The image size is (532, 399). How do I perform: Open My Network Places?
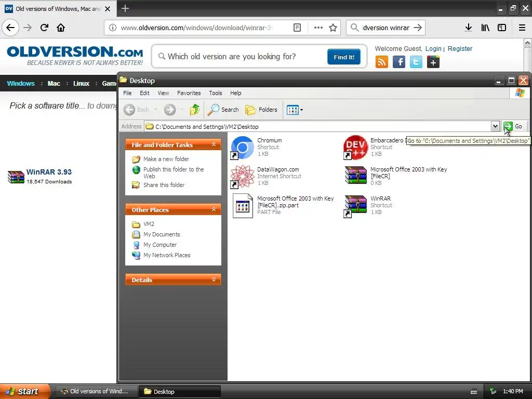click(167, 255)
